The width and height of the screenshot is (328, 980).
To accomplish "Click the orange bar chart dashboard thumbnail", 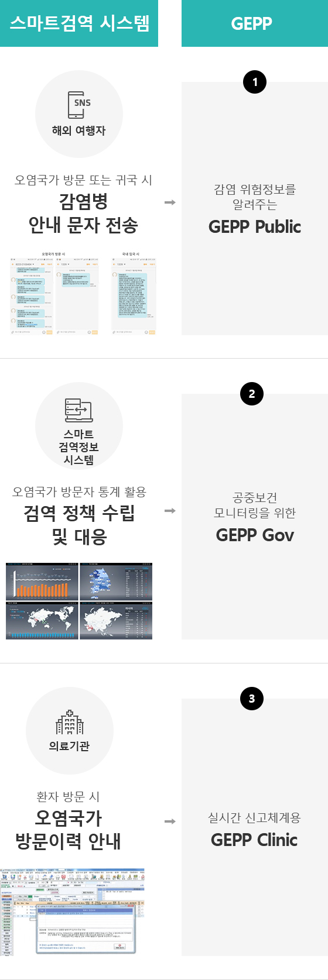I will point(42,581).
